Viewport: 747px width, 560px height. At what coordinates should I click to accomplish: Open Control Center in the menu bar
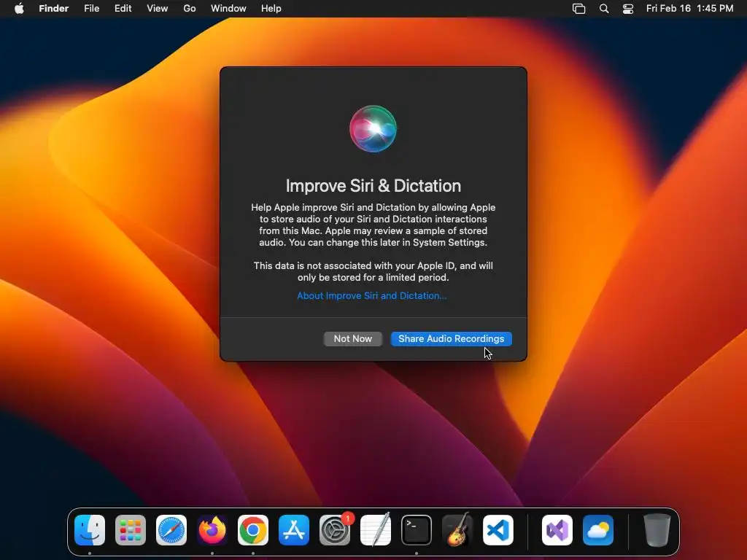628,9
